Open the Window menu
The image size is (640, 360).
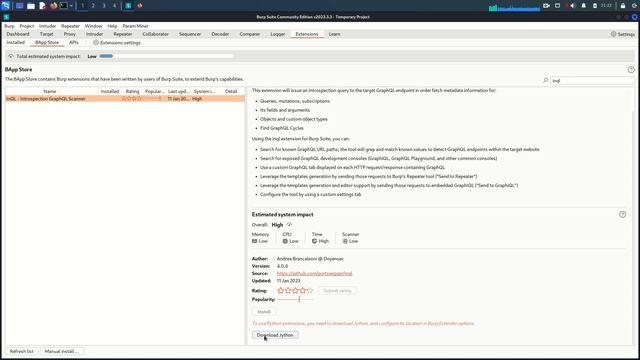coord(93,26)
